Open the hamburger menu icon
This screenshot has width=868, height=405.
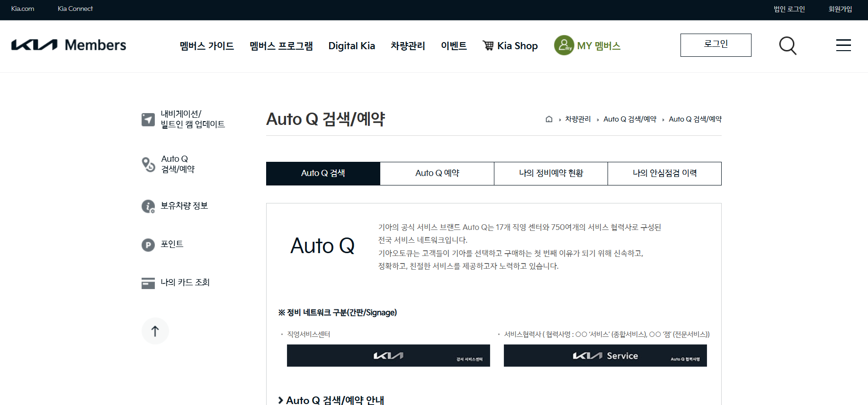pyautogui.click(x=843, y=45)
